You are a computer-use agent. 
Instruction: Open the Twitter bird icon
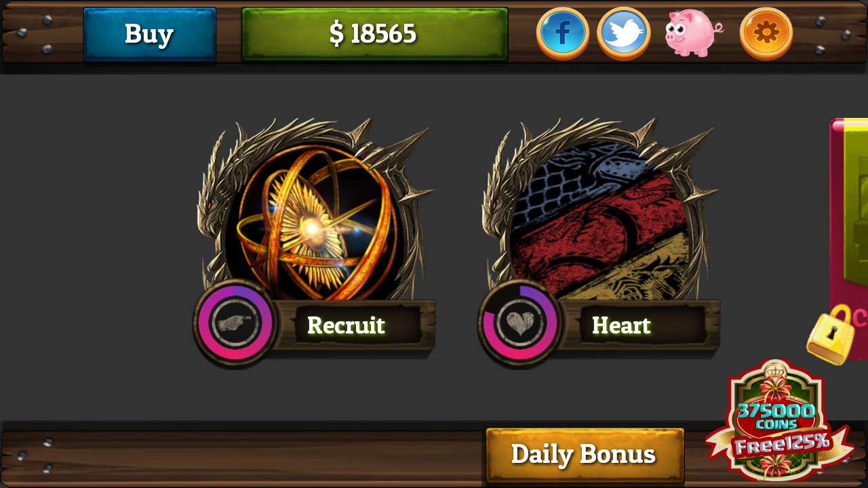click(x=624, y=33)
